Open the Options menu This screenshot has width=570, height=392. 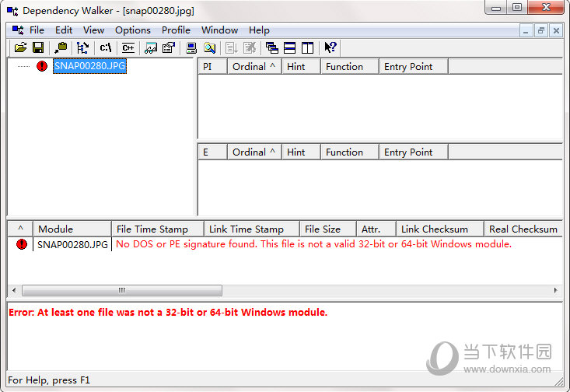coord(133,30)
